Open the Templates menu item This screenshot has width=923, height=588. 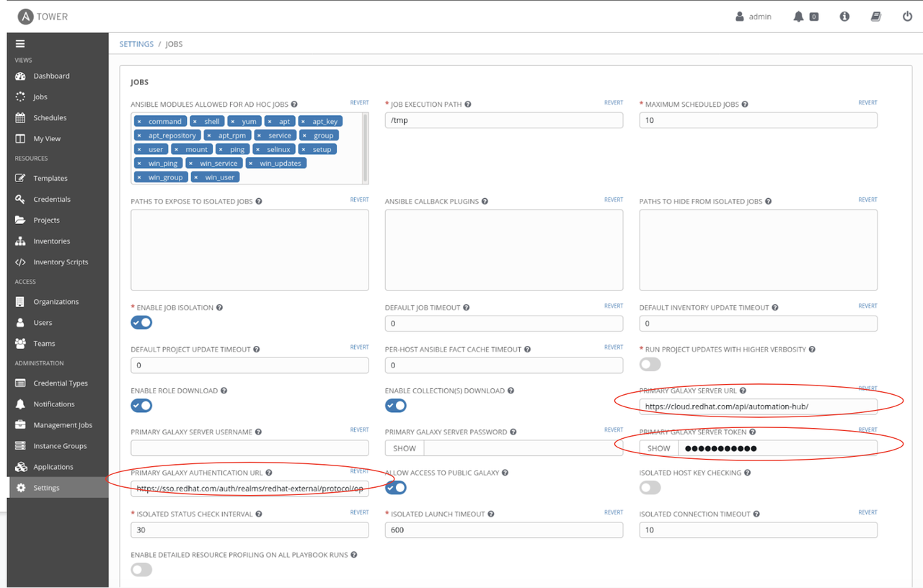tap(50, 178)
